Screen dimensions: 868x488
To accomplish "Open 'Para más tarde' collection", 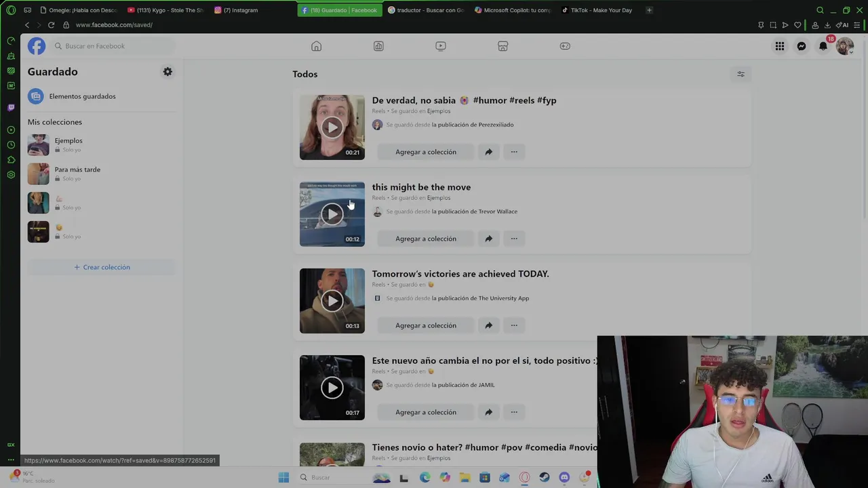I will [100, 174].
